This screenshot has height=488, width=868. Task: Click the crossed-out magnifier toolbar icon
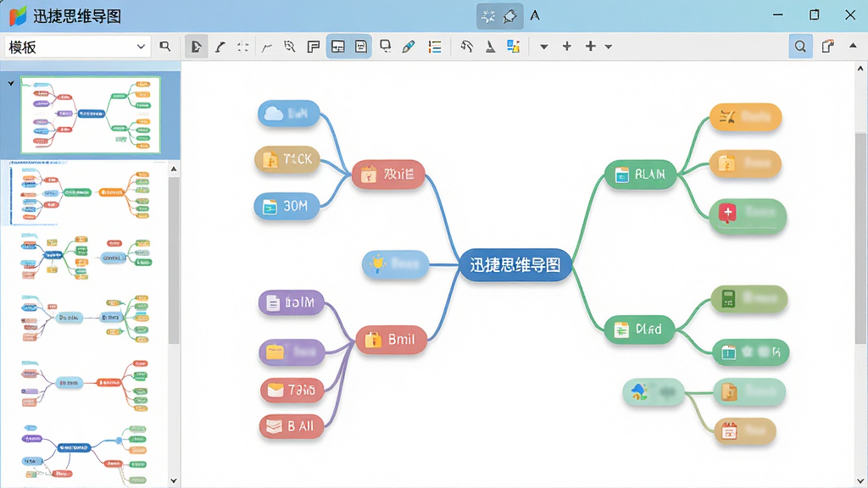[290, 47]
